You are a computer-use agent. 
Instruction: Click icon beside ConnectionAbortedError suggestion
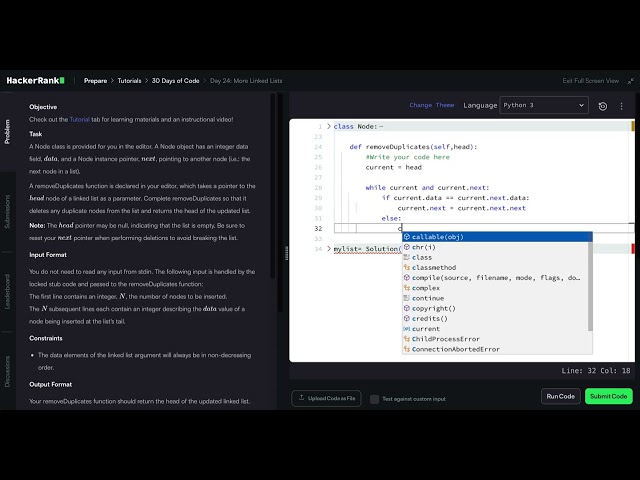407,349
